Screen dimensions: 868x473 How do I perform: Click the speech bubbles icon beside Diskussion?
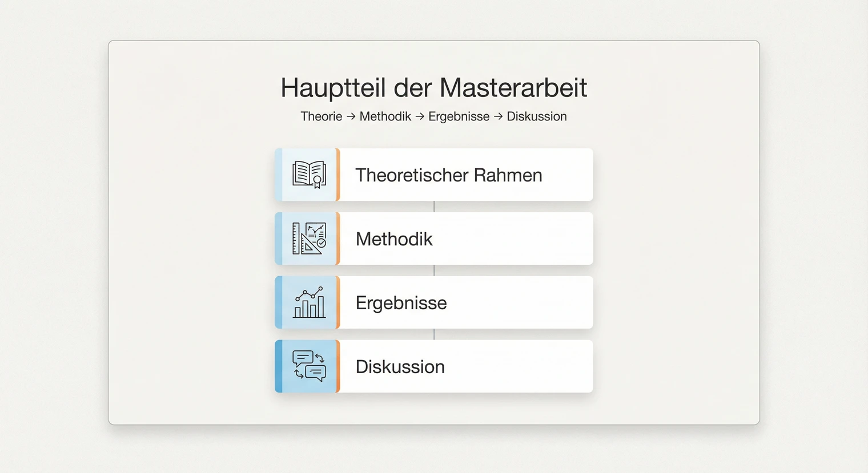point(308,366)
